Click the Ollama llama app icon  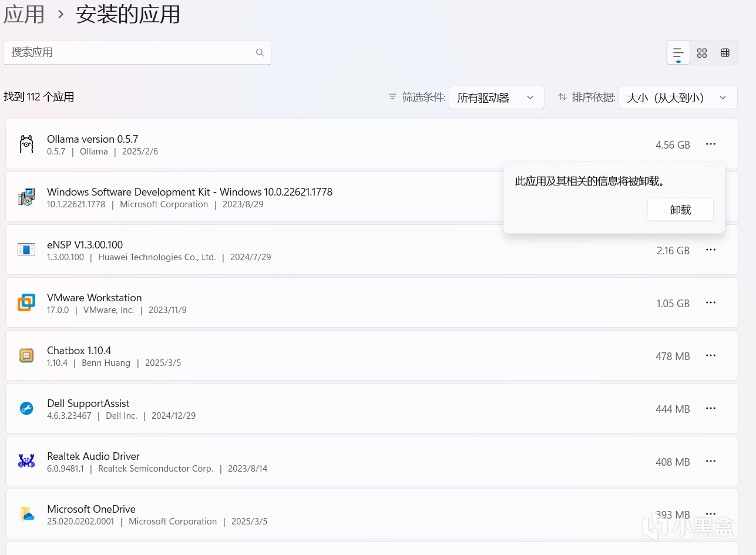[x=26, y=144]
